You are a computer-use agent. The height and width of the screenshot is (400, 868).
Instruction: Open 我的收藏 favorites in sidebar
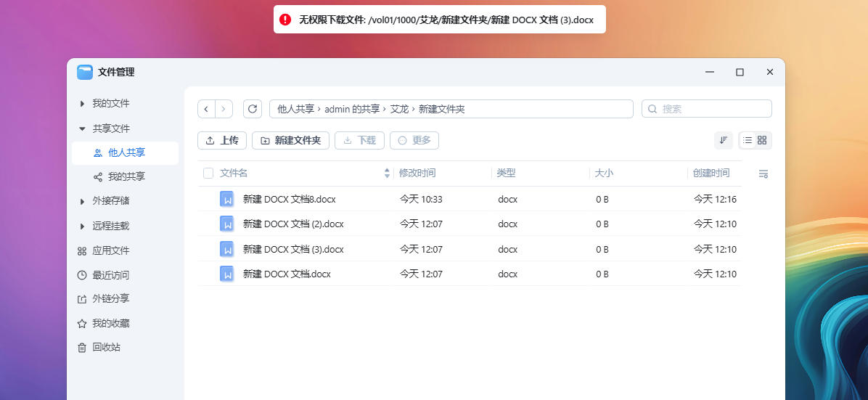110,323
